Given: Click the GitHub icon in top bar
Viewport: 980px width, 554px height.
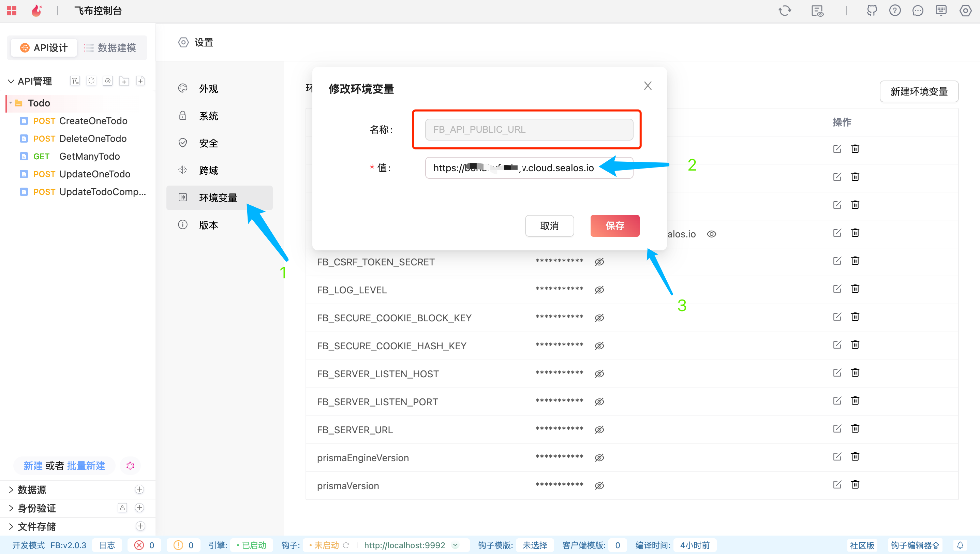Looking at the screenshot, I should point(872,10).
